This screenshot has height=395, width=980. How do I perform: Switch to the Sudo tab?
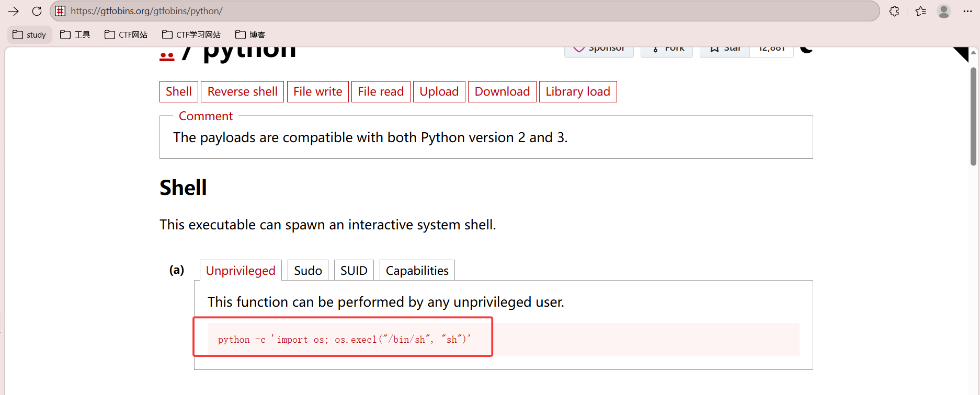coord(307,270)
